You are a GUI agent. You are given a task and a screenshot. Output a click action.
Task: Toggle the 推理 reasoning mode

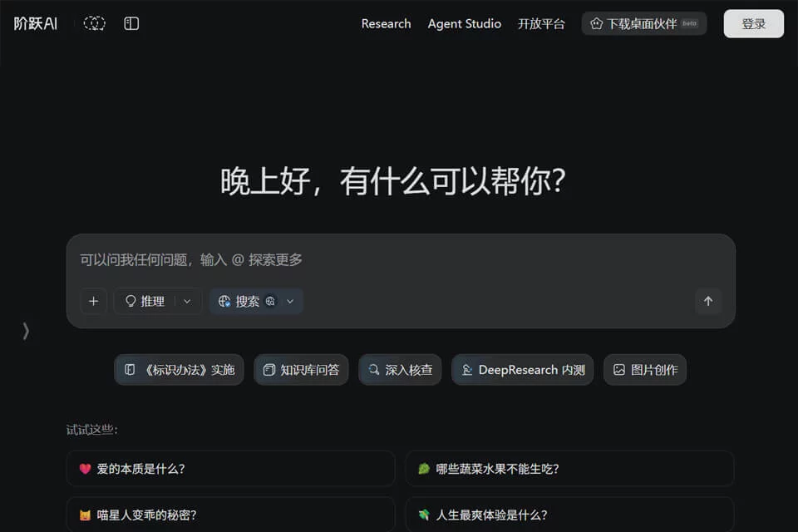(x=145, y=302)
